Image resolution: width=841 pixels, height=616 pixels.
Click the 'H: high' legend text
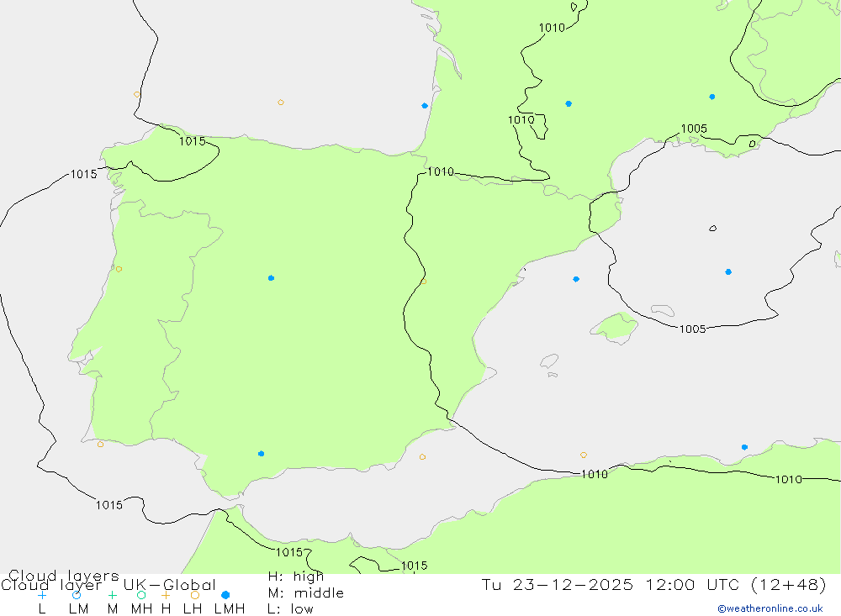coord(296,577)
